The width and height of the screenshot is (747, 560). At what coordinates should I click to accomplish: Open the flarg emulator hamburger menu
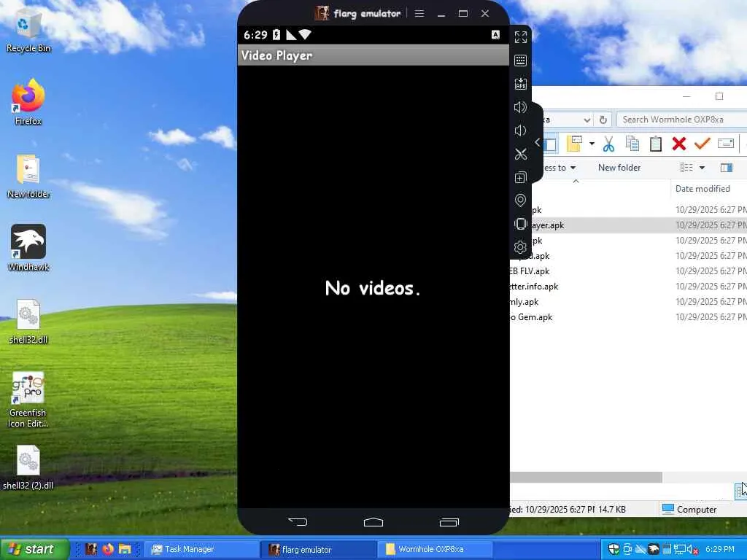(x=419, y=13)
